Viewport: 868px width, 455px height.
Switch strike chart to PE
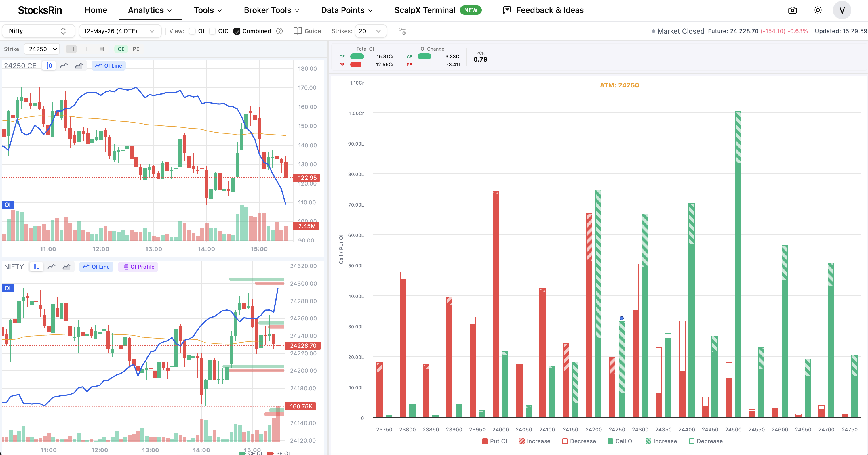[x=136, y=49]
